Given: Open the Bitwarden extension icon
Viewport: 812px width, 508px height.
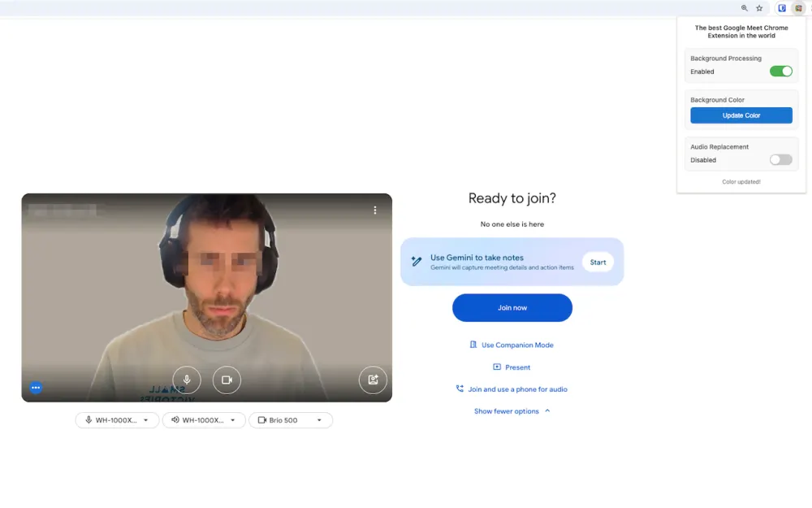Looking at the screenshot, I should (x=782, y=8).
